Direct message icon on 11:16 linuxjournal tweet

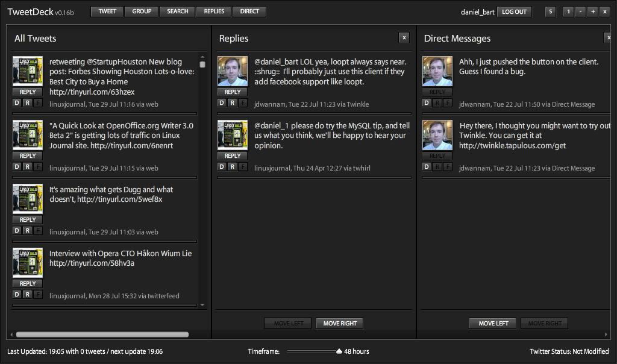[x=16, y=102]
